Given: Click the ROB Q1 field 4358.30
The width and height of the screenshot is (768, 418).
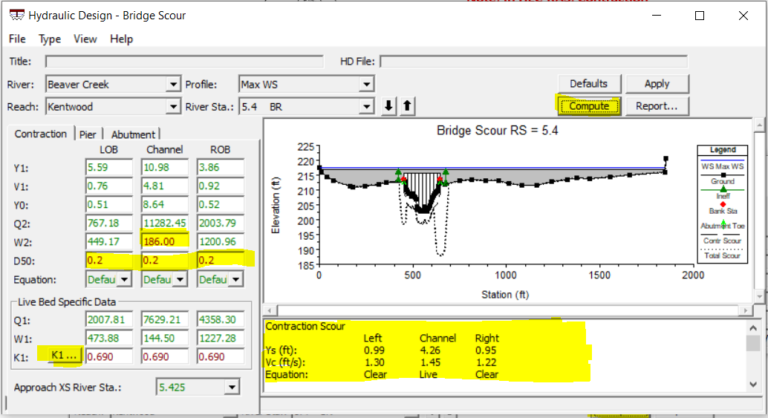Looking at the screenshot, I should (220, 320).
